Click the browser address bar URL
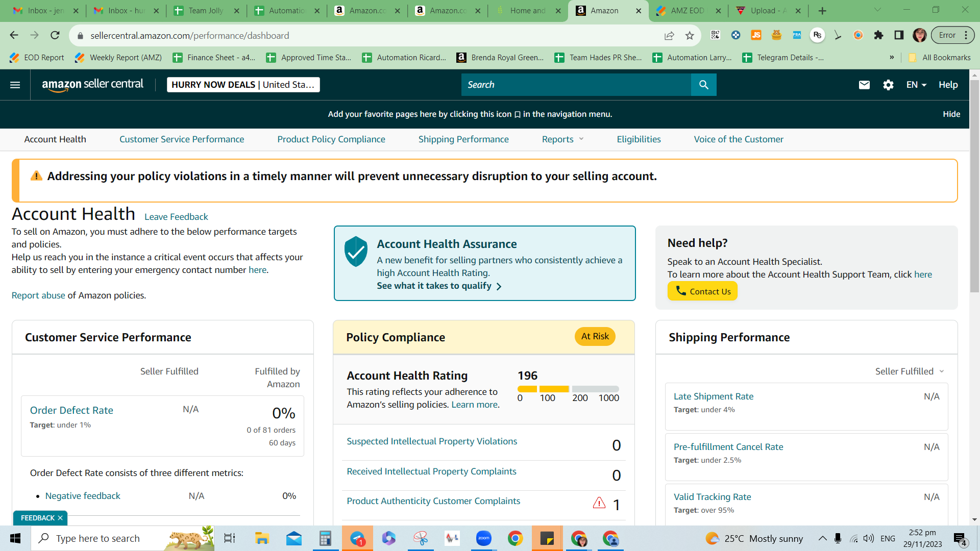Image resolution: width=980 pixels, height=551 pixels. tap(190, 35)
